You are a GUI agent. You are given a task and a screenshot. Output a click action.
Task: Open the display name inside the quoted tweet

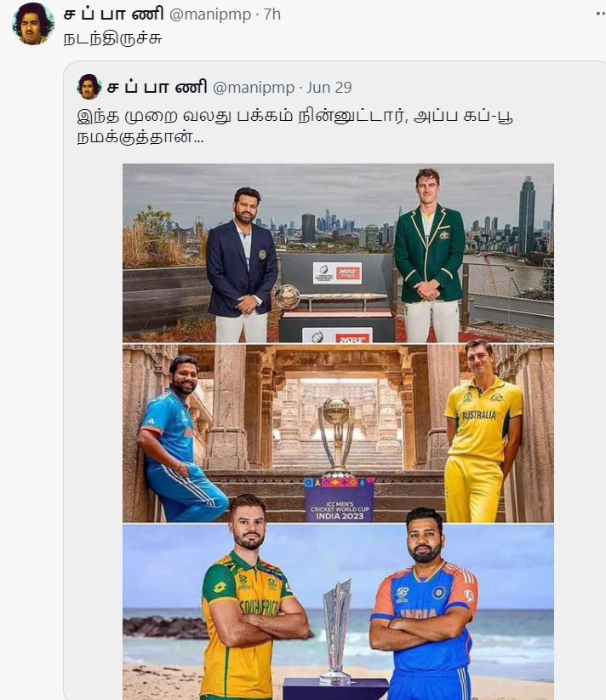(157, 87)
